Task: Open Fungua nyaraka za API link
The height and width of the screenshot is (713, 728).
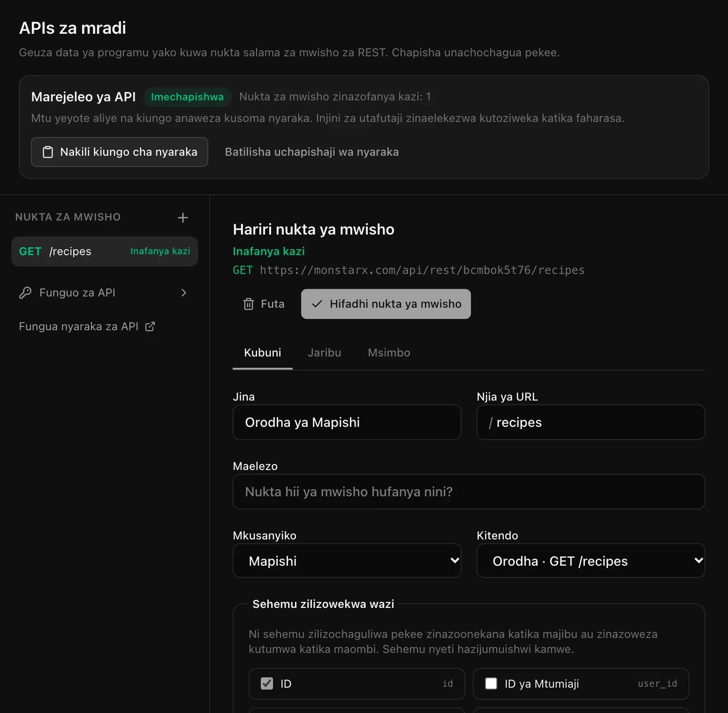Action: coord(87,326)
